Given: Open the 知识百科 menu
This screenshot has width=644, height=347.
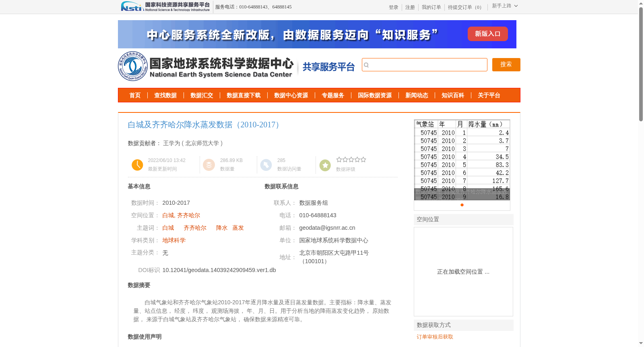Looking at the screenshot, I should [453, 96].
